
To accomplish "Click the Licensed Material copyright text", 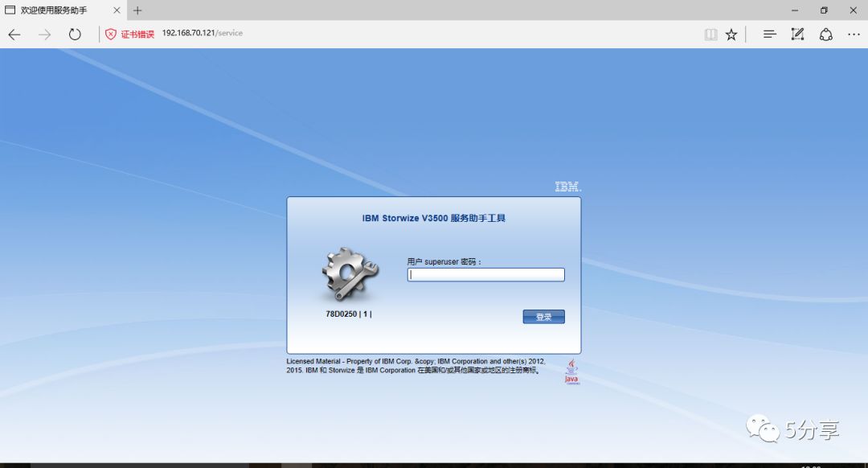I will (x=416, y=366).
